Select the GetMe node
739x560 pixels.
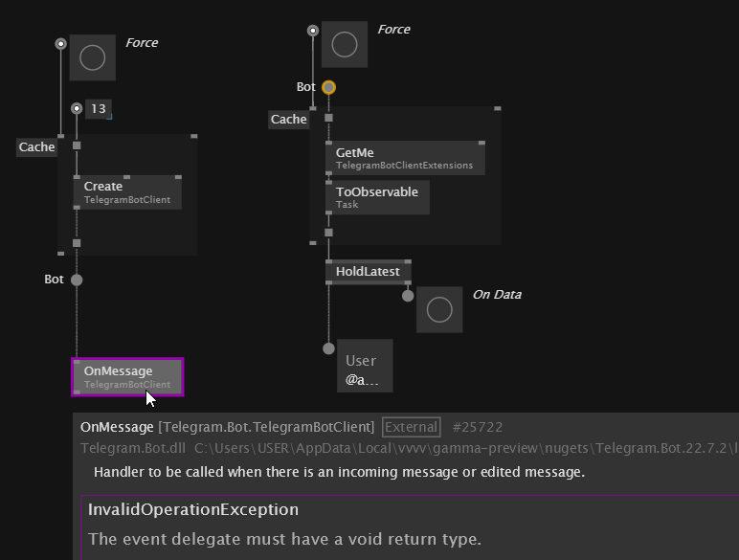pyautogui.click(x=404, y=158)
